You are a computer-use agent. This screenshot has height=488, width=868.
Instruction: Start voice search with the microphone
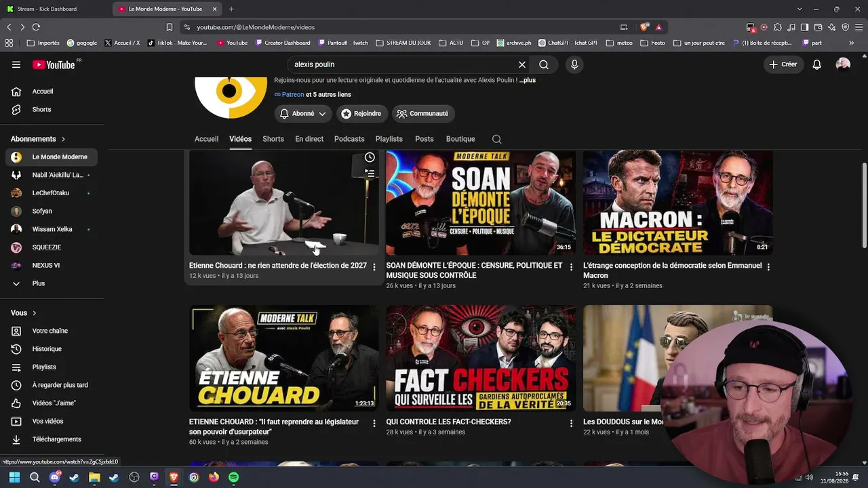coord(574,64)
